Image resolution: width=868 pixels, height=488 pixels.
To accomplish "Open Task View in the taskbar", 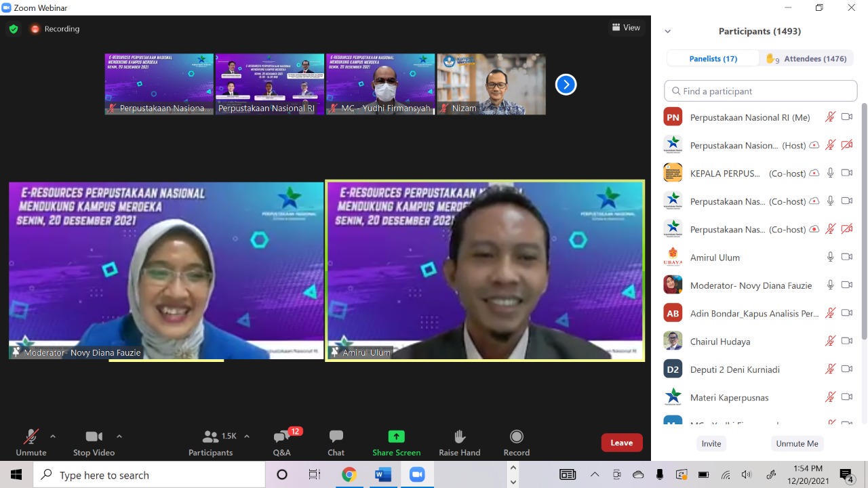I will 315,474.
